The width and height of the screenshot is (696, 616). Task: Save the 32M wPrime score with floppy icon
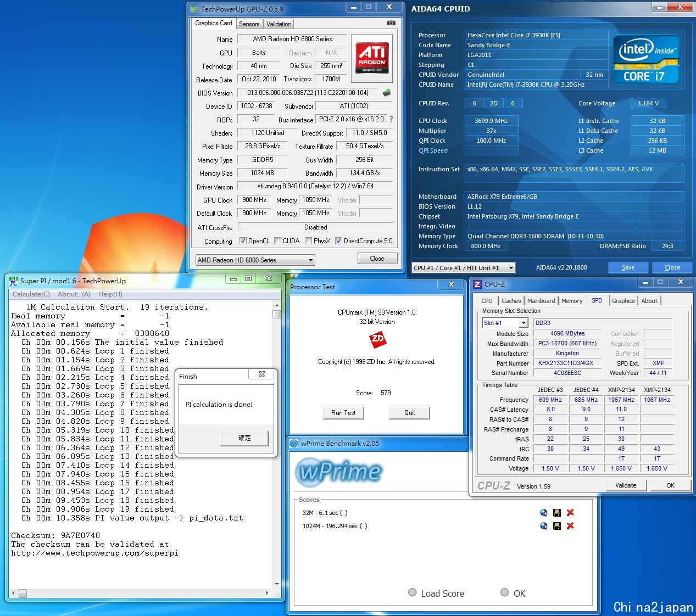click(557, 513)
